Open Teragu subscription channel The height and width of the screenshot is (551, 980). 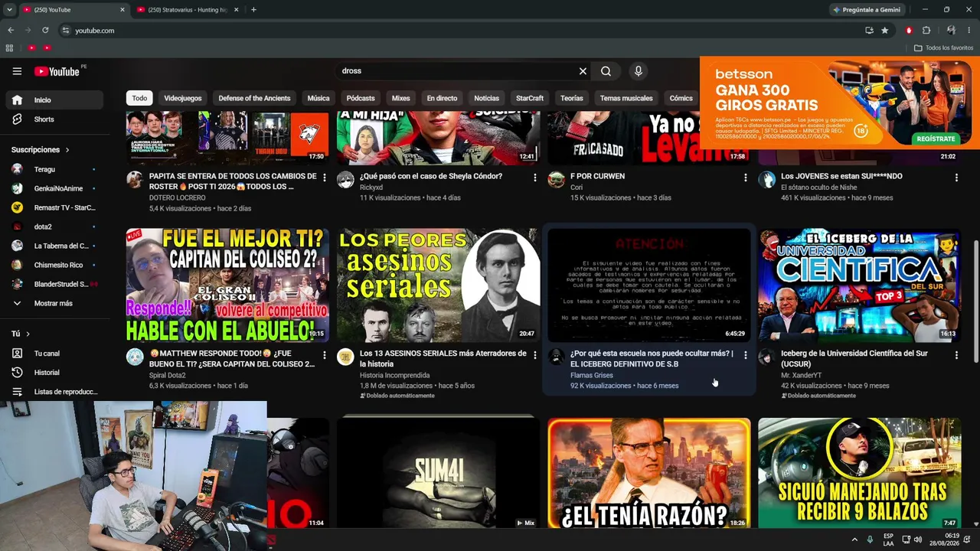point(54,169)
